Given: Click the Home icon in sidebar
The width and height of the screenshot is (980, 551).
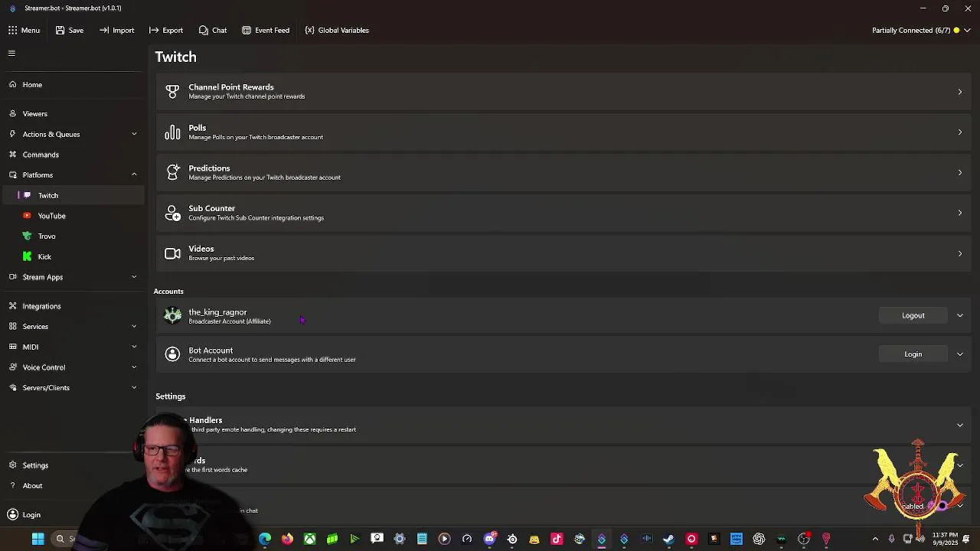Looking at the screenshot, I should click(12, 84).
